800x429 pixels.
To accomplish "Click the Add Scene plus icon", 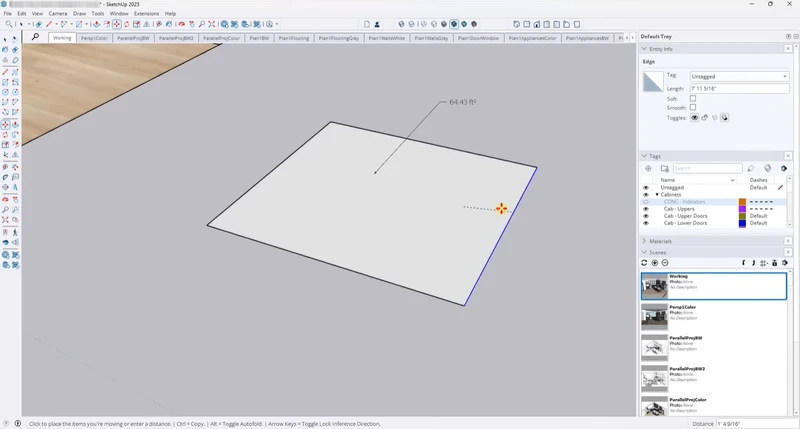I will 655,263.
